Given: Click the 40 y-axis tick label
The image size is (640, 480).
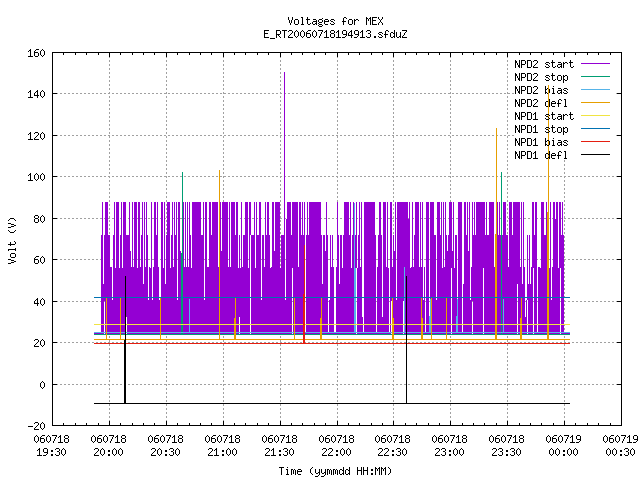Looking at the screenshot, I should pyautogui.click(x=39, y=302).
